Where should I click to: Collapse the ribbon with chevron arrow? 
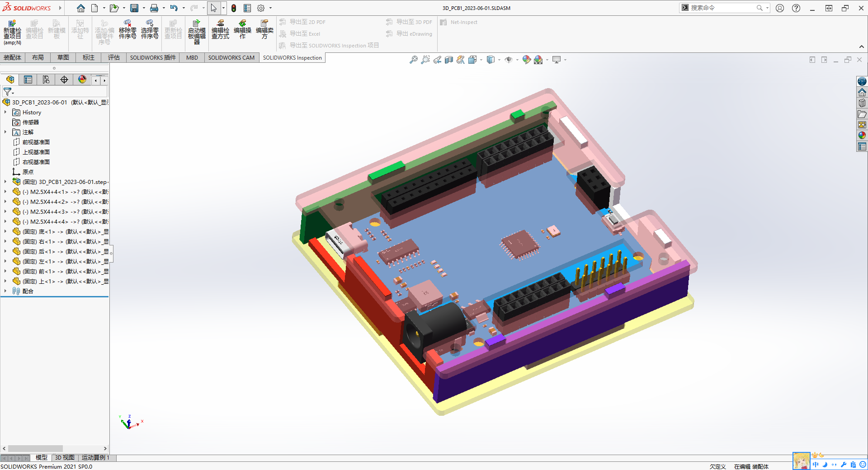(862, 47)
